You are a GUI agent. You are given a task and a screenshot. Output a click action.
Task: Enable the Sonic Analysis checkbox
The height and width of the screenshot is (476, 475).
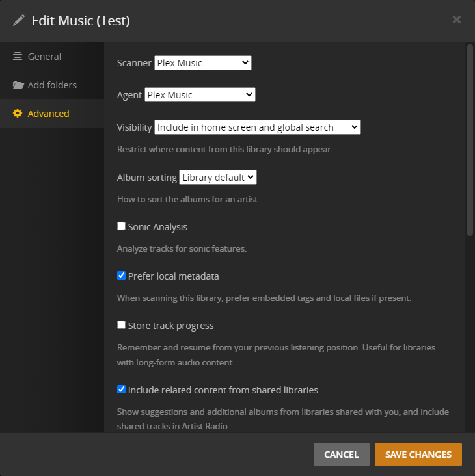pos(121,226)
